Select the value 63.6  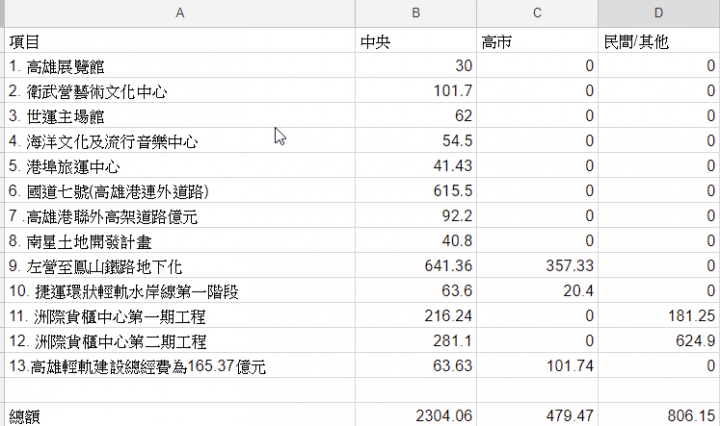416,291
